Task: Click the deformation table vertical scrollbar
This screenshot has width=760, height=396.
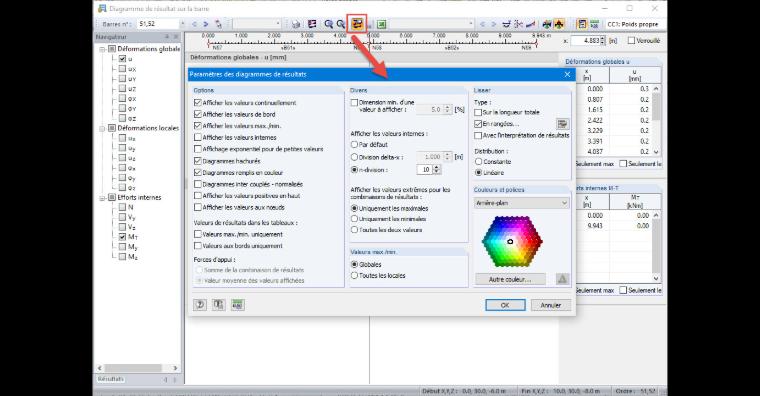Action: point(656,120)
